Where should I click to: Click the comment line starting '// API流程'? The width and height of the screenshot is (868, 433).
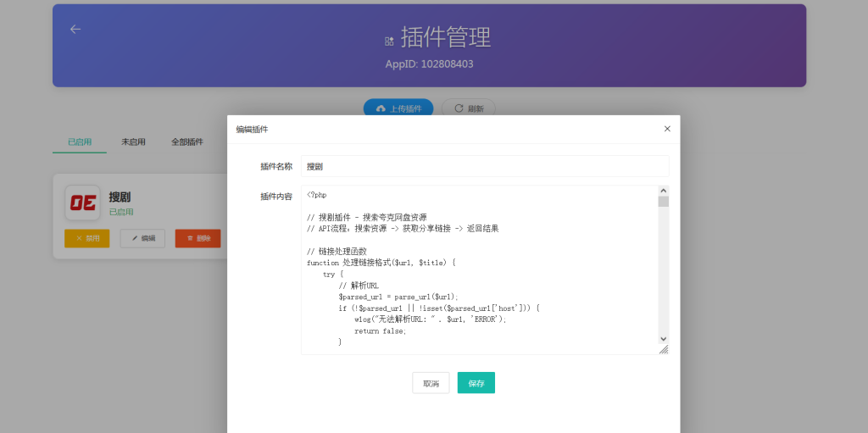point(403,229)
